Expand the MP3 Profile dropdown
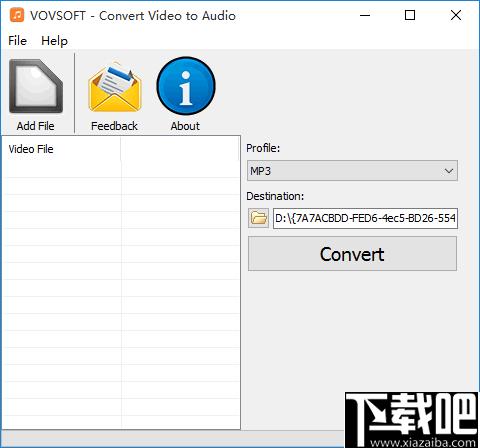 (352, 171)
